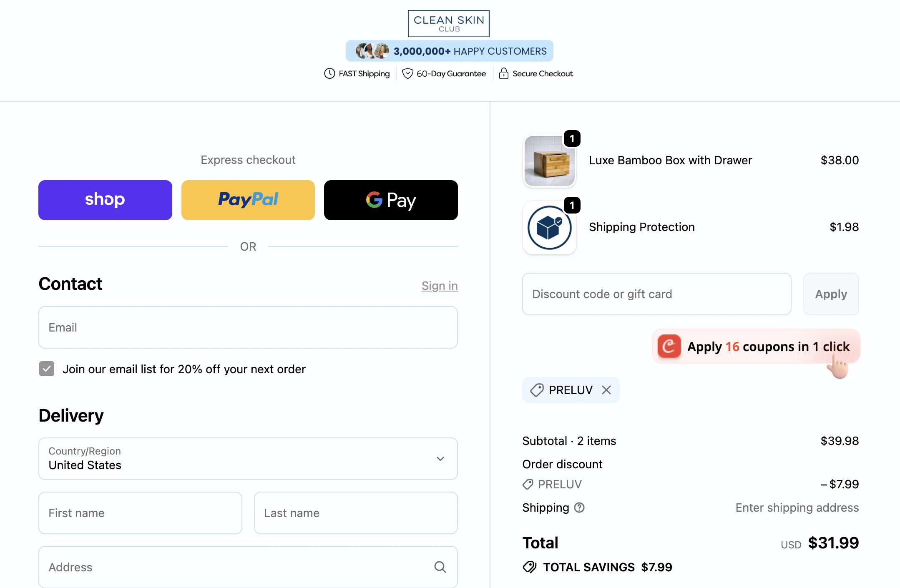Apply the discount code
The height and width of the screenshot is (588, 900).
coord(831,294)
